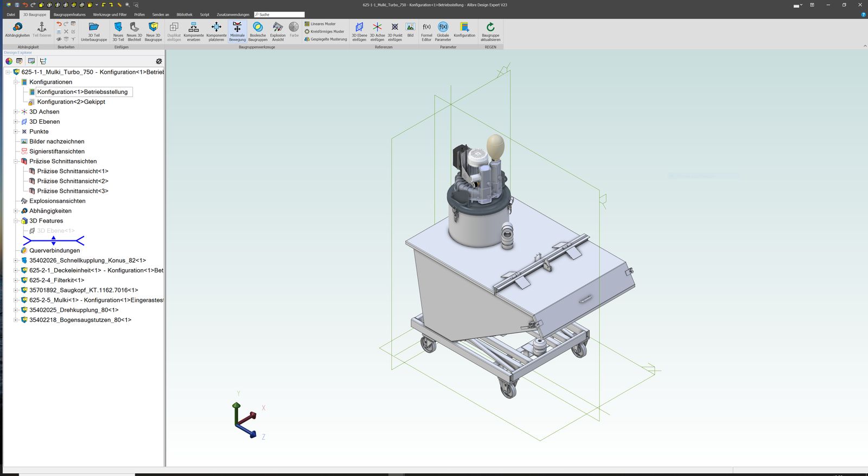
Task: Choose Komponente ersetzen in the ribbon
Action: [194, 31]
